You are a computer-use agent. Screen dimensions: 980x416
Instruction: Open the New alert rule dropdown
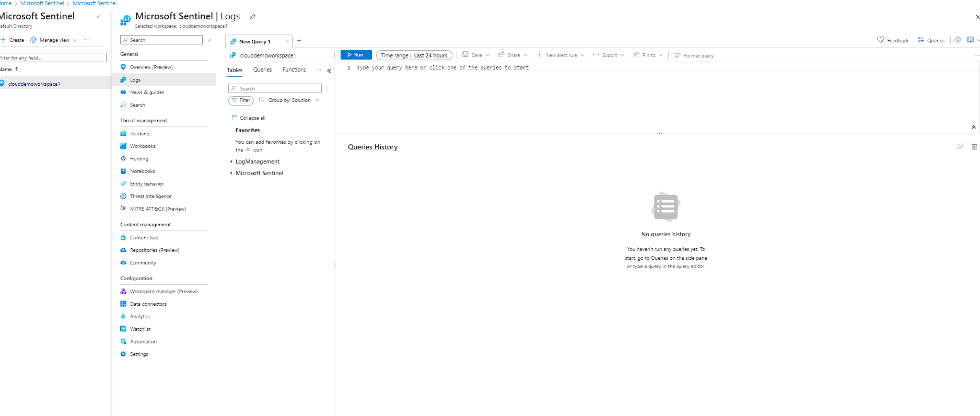[561, 55]
